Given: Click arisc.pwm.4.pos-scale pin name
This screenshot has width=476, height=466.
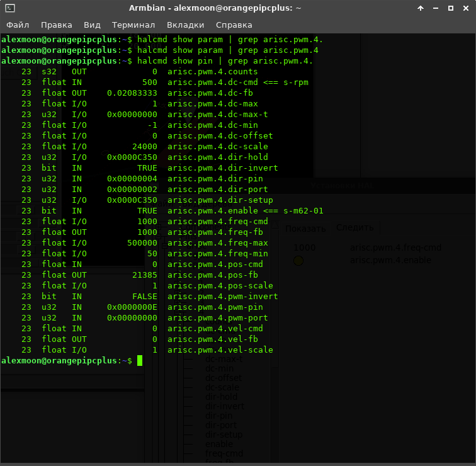Looking at the screenshot, I should click(x=220, y=286).
